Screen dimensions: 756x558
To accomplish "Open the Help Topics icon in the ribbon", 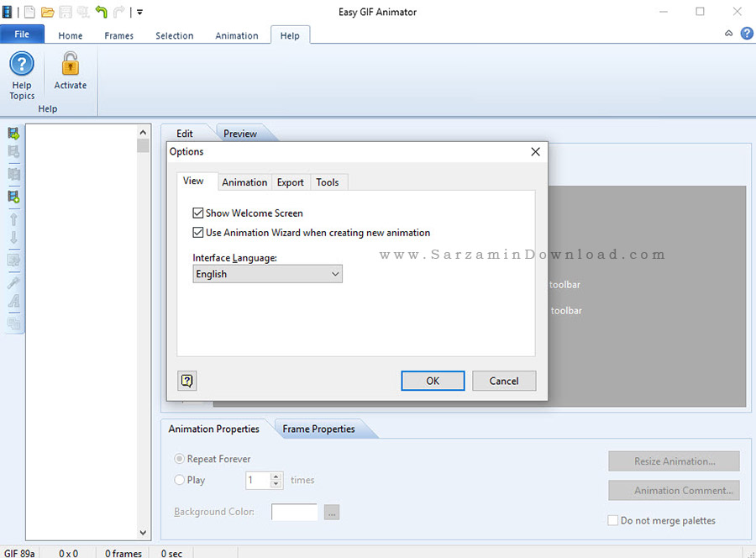I will coord(22,64).
